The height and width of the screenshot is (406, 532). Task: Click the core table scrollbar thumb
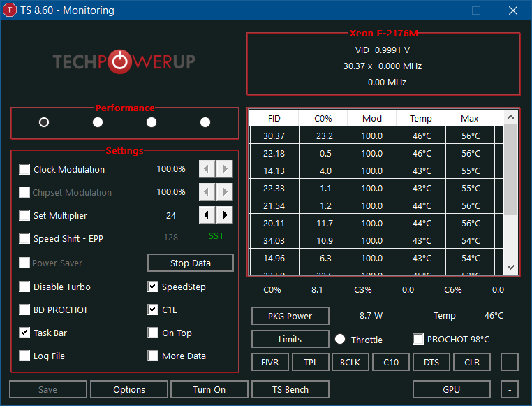[x=510, y=169]
